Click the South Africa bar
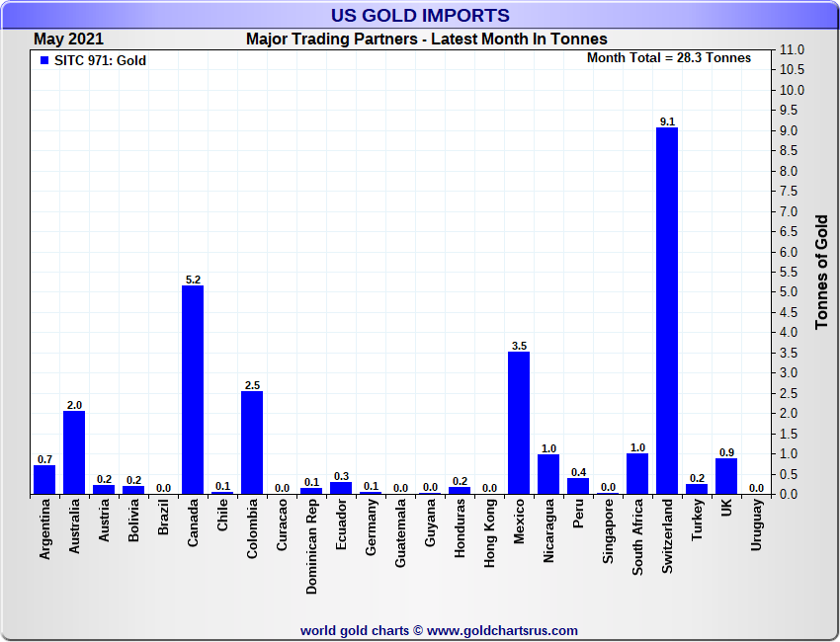The width and height of the screenshot is (840, 642). click(637, 473)
